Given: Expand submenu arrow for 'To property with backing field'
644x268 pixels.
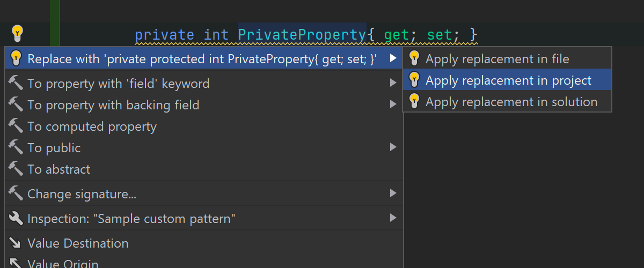Looking at the screenshot, I should [393, 105].
